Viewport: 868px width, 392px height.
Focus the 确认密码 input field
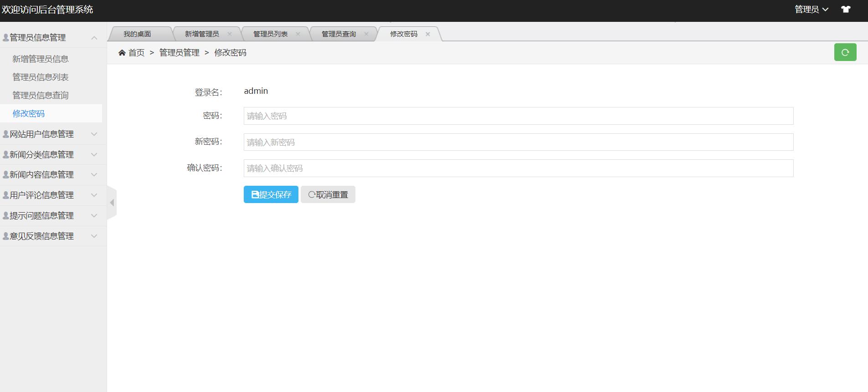coord(519,168)
